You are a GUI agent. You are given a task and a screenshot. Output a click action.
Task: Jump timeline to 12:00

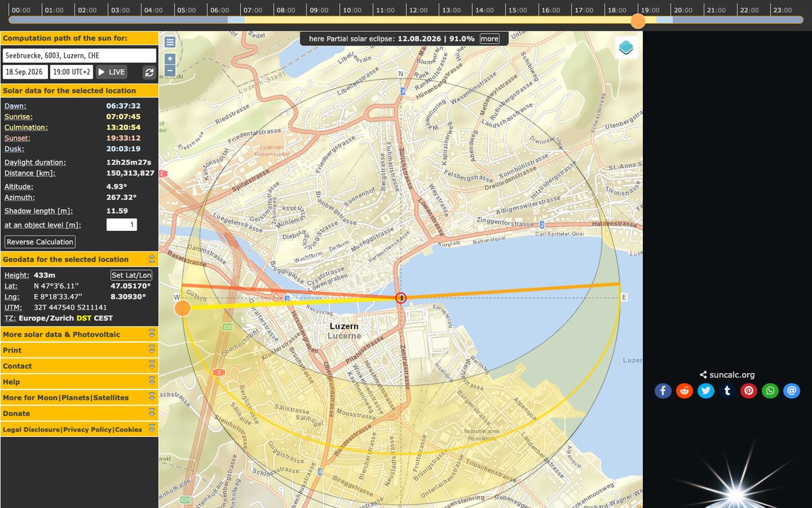[x=418, y=10]
